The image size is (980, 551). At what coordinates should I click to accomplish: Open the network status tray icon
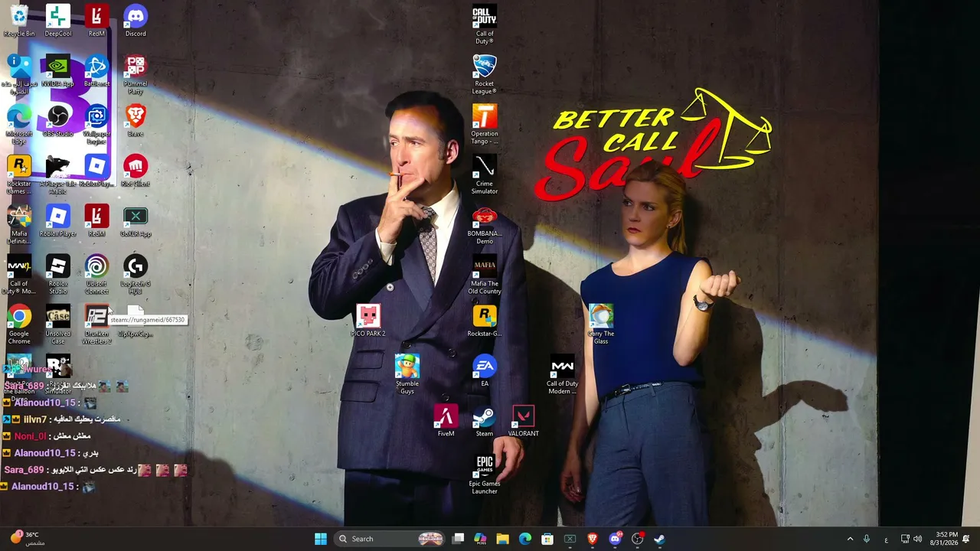pyautogui.click(x=904, y=539)
